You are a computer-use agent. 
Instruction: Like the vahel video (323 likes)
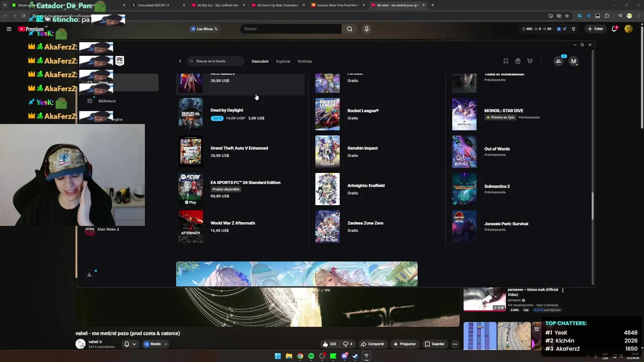pos(330,344)
